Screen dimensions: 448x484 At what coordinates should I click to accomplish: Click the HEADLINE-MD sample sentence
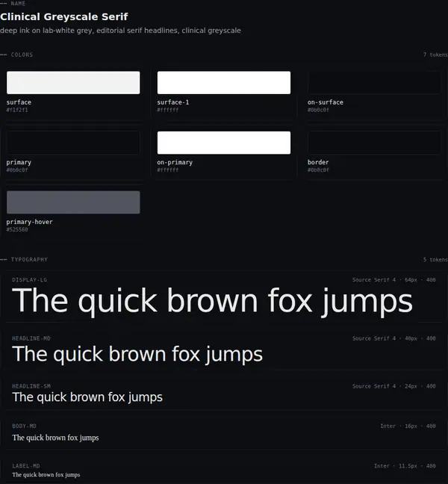(x=137, y=354)
